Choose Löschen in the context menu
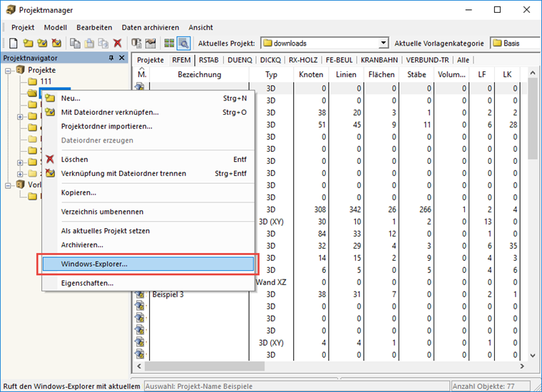542x392 pixels. tap(148, 159)
